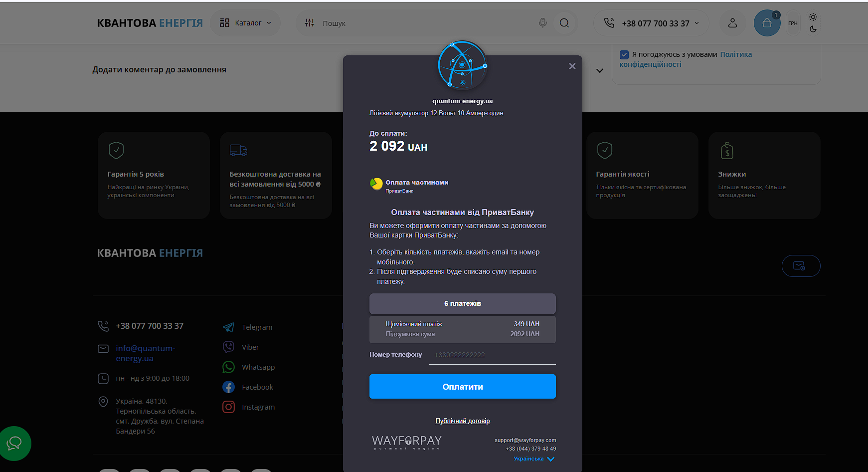The image size is (868, 472).
Task: Click the Підсумкова сума 2092 UAH row
Action: [463, 334]
